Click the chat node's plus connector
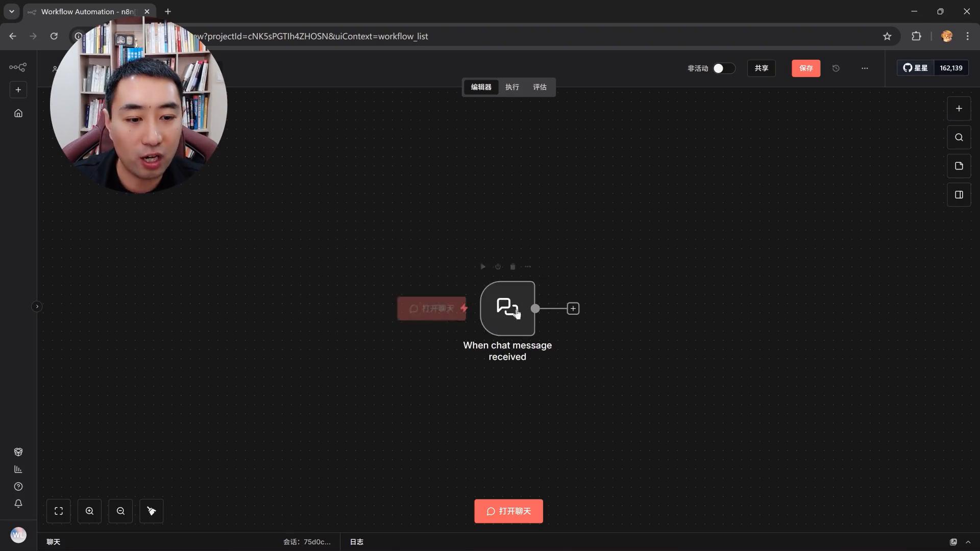Screen dimensions: 980x551 [x=573, y=309]
